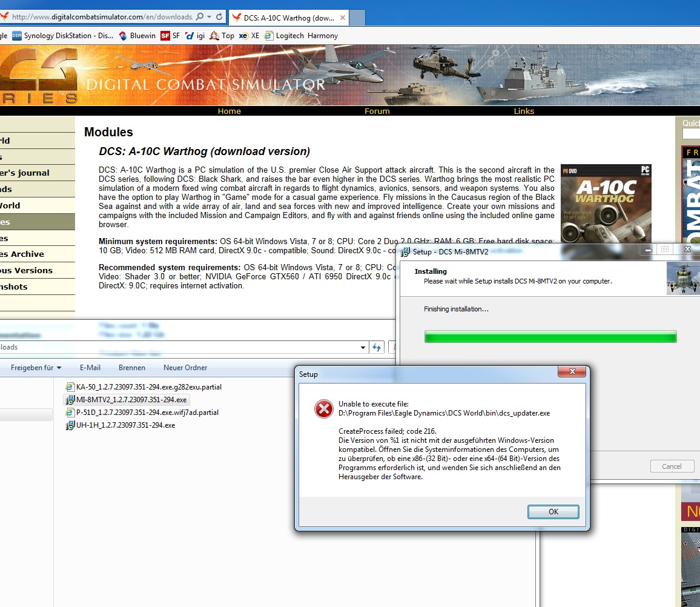700x607 pixels.
Task: Select the P-51D partial download file
Action: [x=142, y=413]
